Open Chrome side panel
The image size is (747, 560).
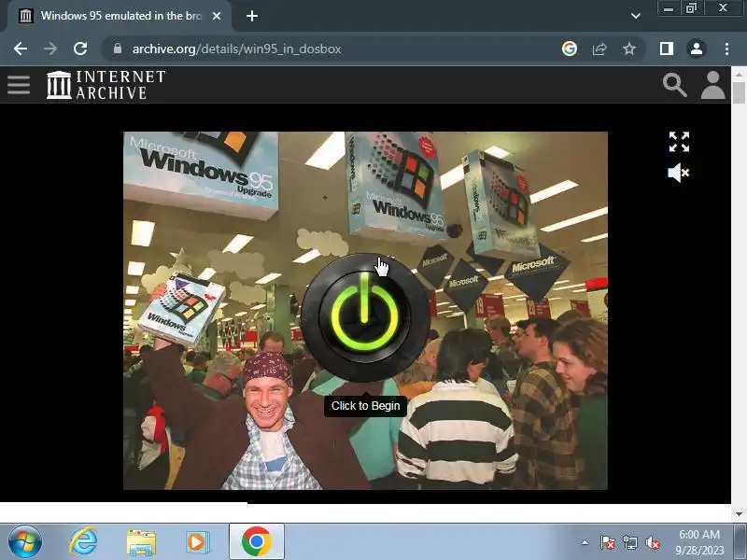coord(667,49)
